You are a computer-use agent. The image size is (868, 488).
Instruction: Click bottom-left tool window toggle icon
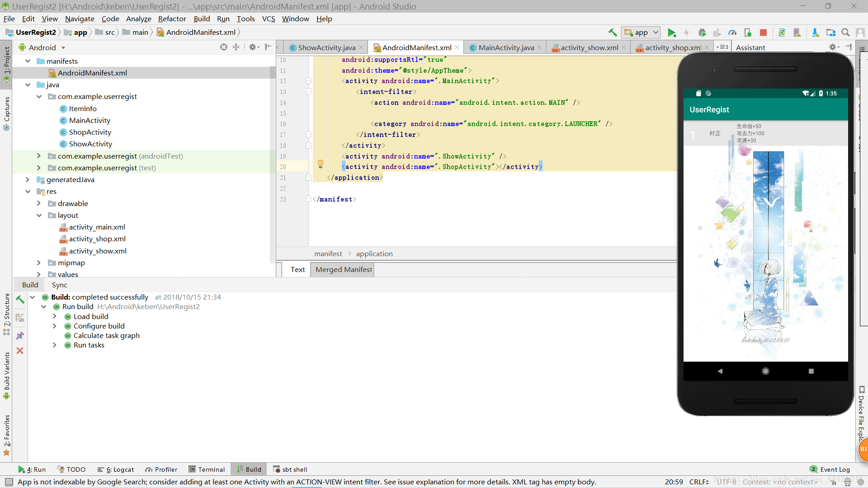pyautogui.click(x=9, y=482)
